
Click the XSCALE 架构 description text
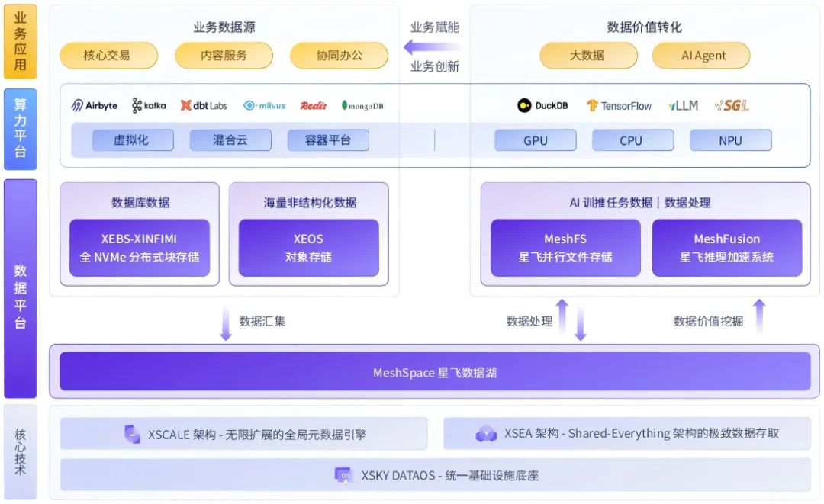(x=257, y=435)
